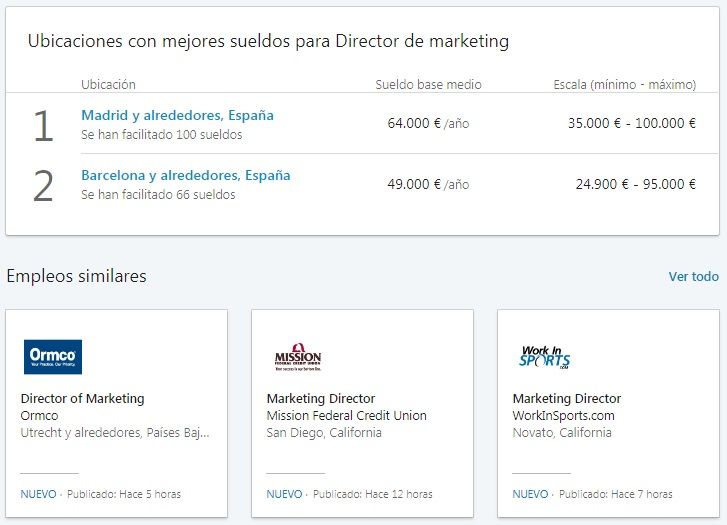Click the 24.900 € - 95.000 € range
Image resolution: width=727 pixels, height=525 pixels.
635,184
